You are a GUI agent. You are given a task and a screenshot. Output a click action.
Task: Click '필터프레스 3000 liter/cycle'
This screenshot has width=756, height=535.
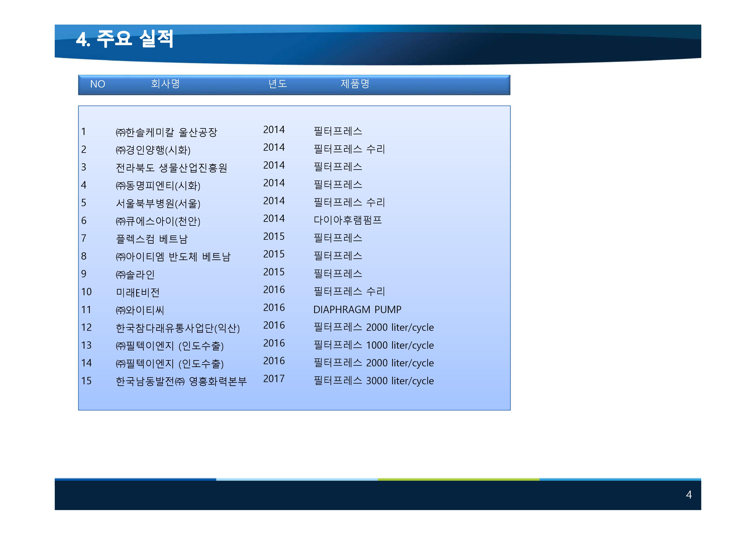click(373, 381)
